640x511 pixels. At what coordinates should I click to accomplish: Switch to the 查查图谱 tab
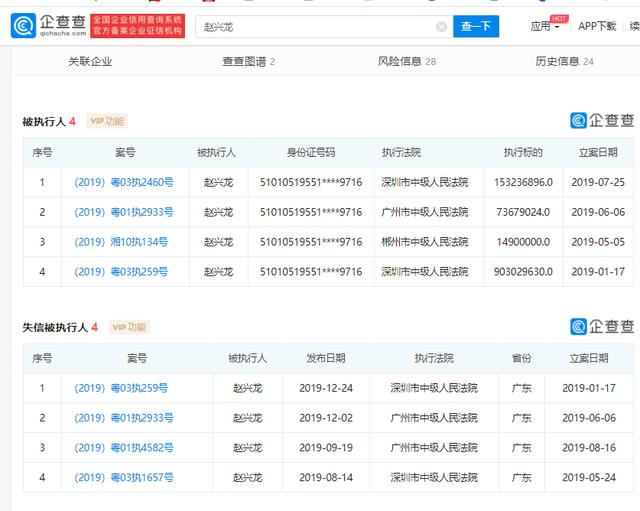pyautogui.click(x=248, y=62)
